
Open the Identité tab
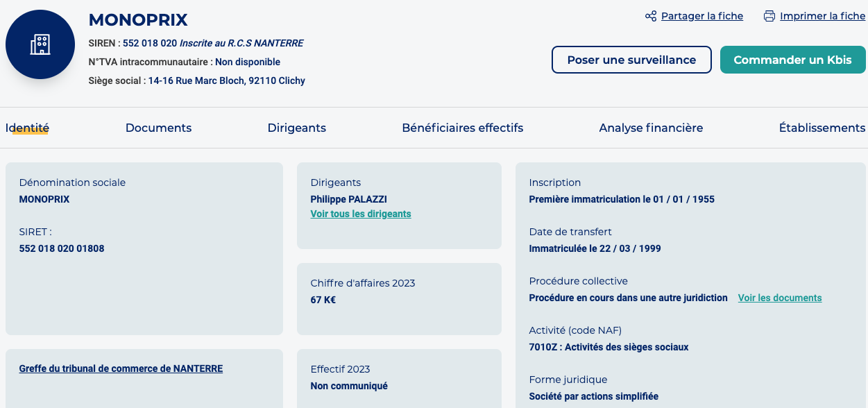coord(28,128)
